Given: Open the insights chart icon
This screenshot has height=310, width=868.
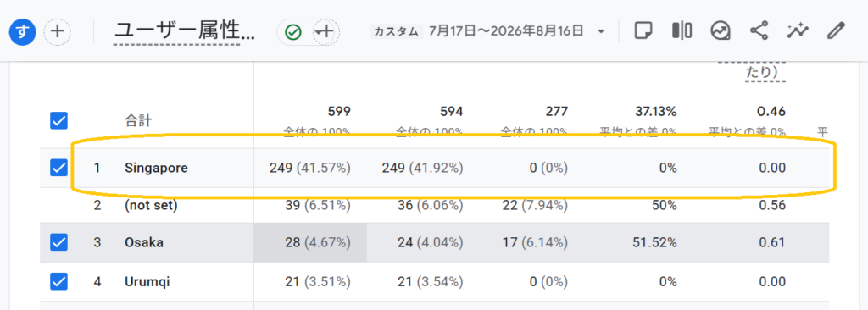Looking at the screenshot, I should pyautogui.click(x=721, y=31).
